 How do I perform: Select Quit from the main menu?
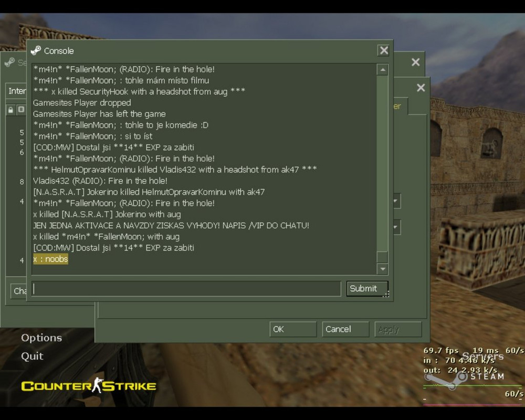pos(32,356)
